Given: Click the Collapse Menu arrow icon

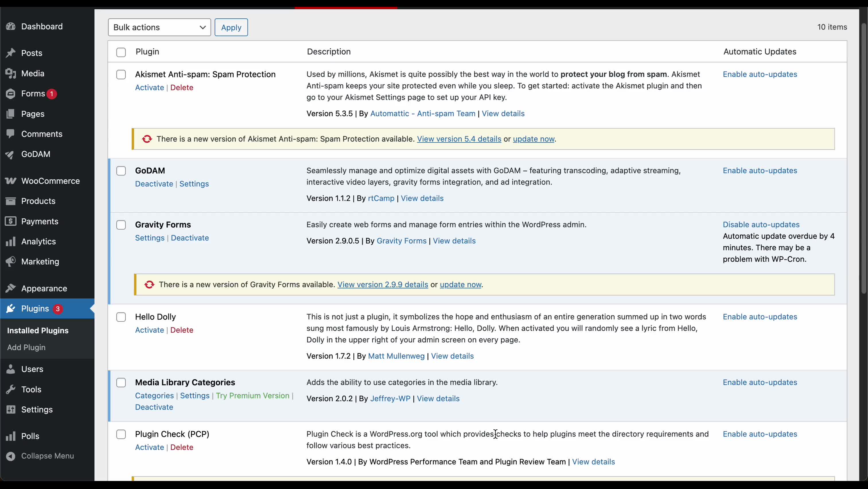Looking at the screenshot, I should click(x=11, y=456).
